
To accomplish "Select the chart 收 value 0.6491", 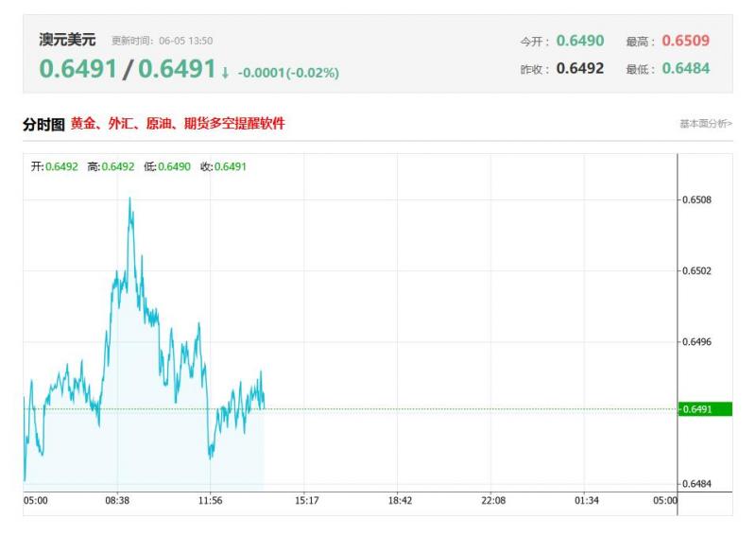I will (x=230, y=167).
